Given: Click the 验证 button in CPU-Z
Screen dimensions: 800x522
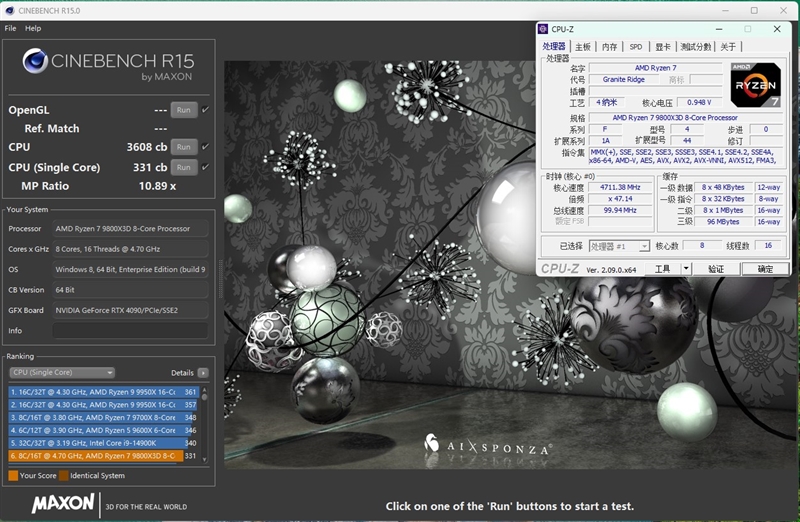Looking at the screenshot, I should [x=716, y=268].
